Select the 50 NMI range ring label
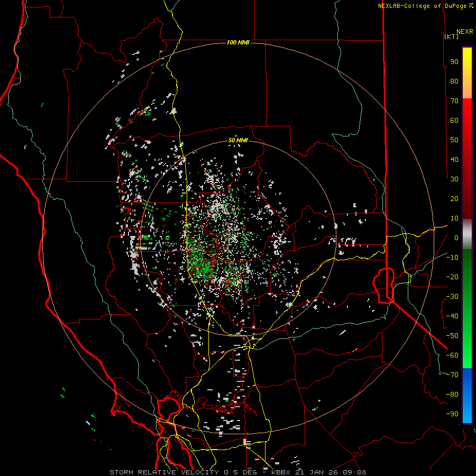The image size is (476, 476). [238, 140]
